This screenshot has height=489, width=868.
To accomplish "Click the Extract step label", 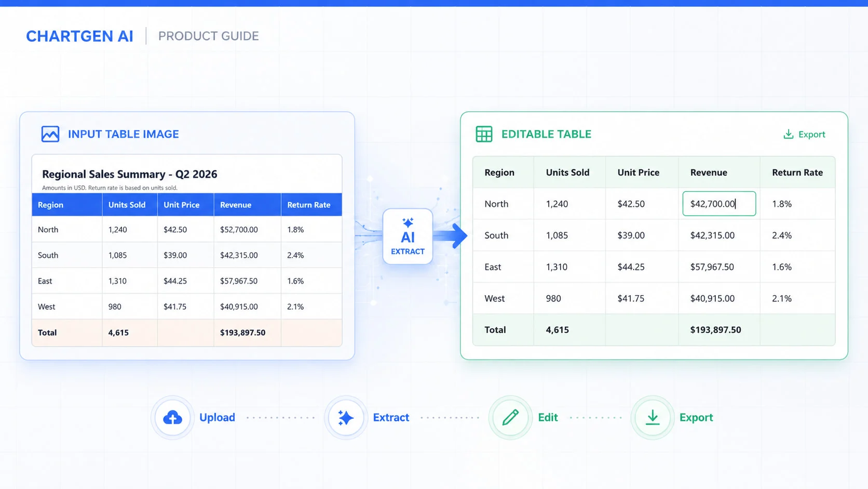I will point(391,417).
